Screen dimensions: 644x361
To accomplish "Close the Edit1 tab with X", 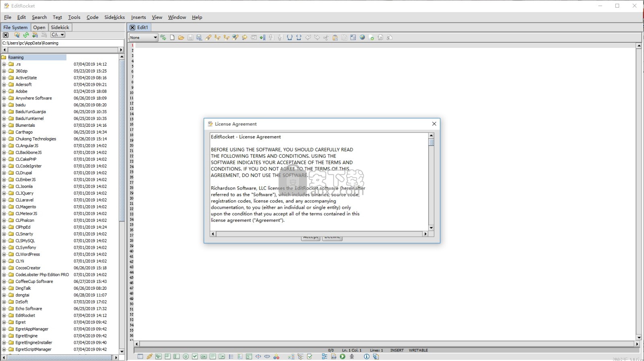I will point(132,27).
